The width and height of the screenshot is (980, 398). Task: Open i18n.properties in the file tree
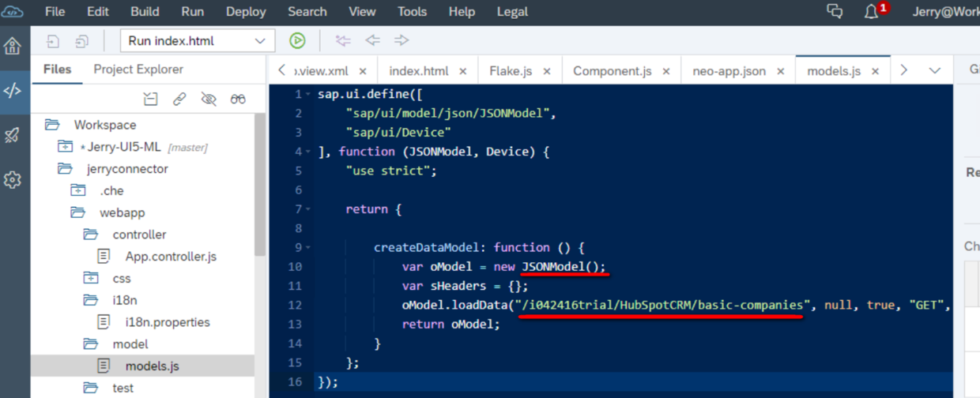point(168,322)
